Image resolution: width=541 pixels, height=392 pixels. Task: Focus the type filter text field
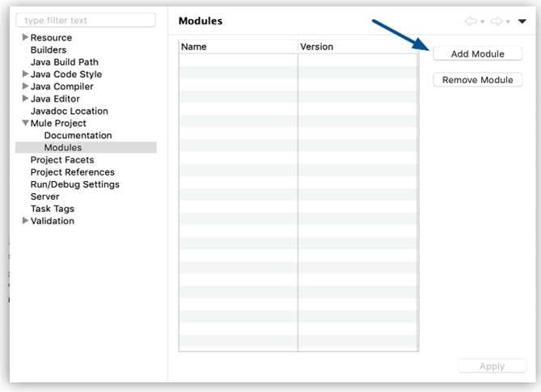tap(86, 20)
